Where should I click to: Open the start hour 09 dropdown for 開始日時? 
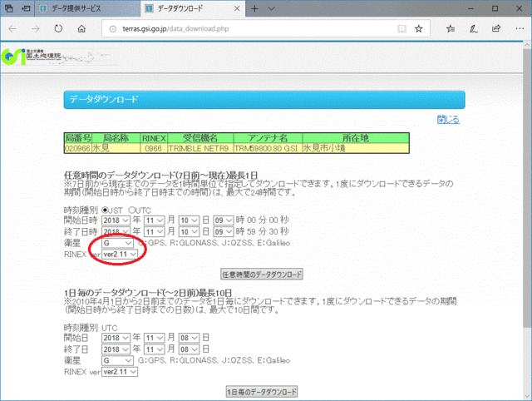(x=224, y=220)
